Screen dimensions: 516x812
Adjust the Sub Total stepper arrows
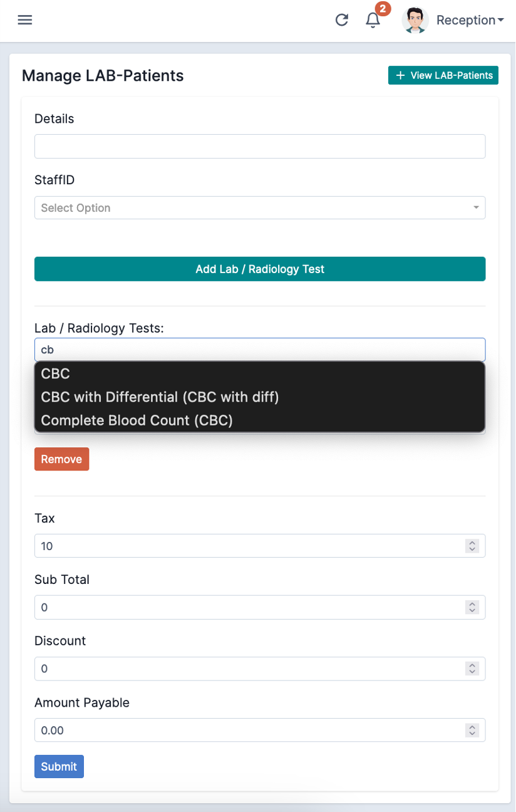[x=472, y=607]
